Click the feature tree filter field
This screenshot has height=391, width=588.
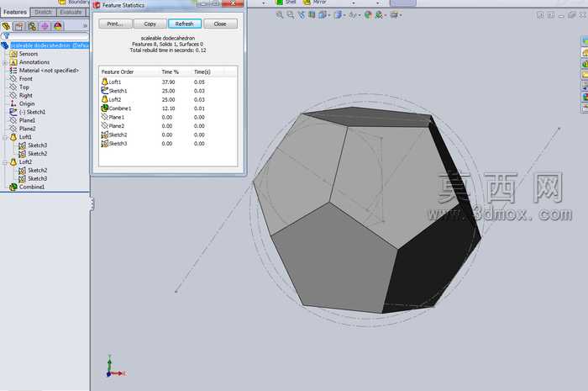click(47, 36)
